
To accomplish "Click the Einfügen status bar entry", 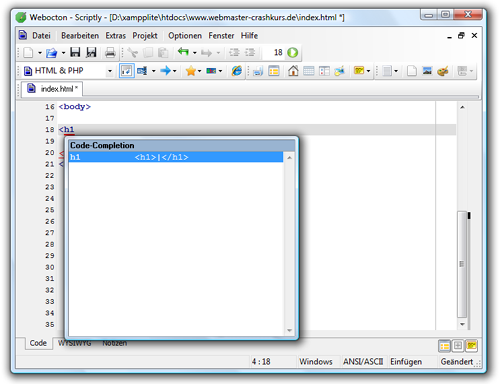I will (x=406, y=362).
